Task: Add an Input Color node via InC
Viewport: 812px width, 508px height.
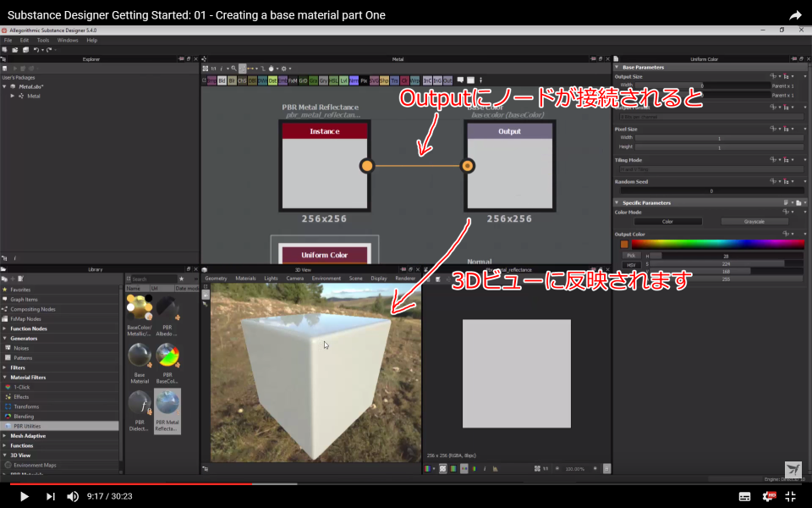Action: coord(427,80)
